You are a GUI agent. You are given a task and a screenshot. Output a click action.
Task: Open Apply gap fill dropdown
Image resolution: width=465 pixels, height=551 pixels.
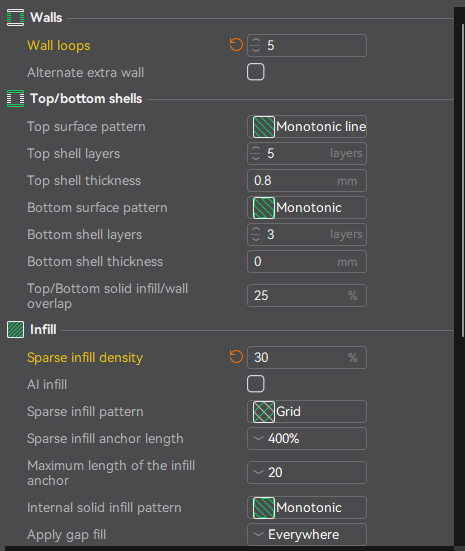point(307,534)
